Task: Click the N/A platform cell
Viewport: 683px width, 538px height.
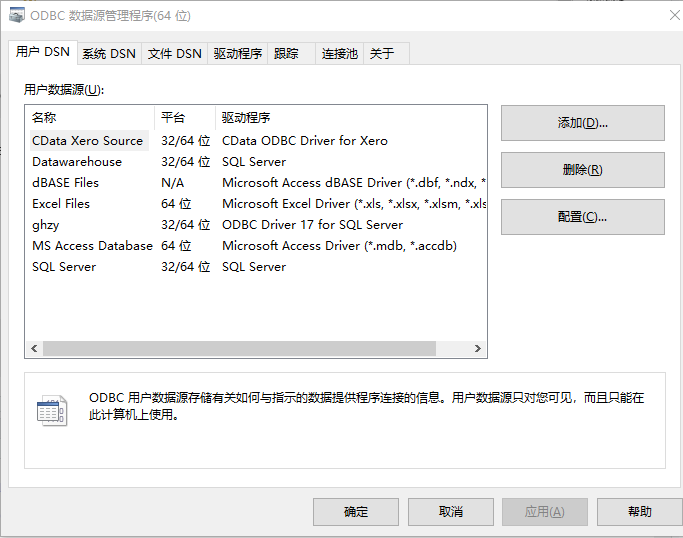Action: point(172,183)
